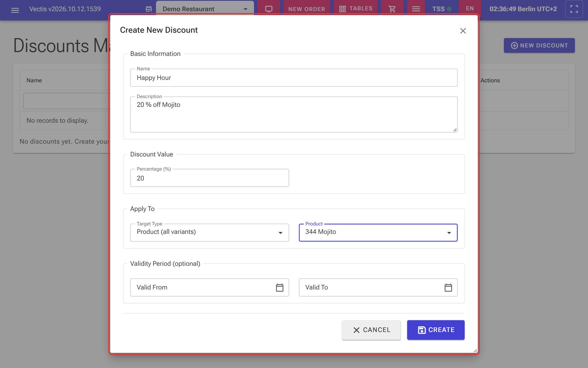
Task: Toggle fullscreen mode icon
Action: tap(574, 9)
